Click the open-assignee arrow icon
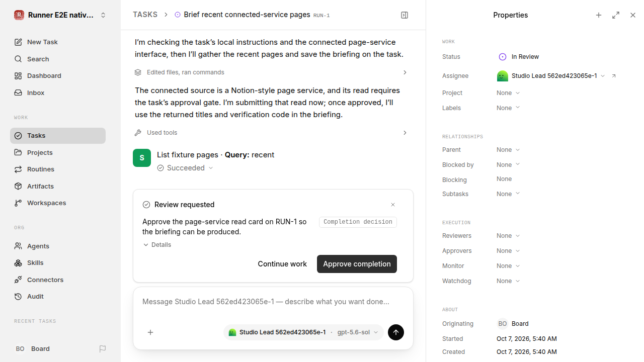Screen dimensions: 644x362 click(x=614, y=76)
